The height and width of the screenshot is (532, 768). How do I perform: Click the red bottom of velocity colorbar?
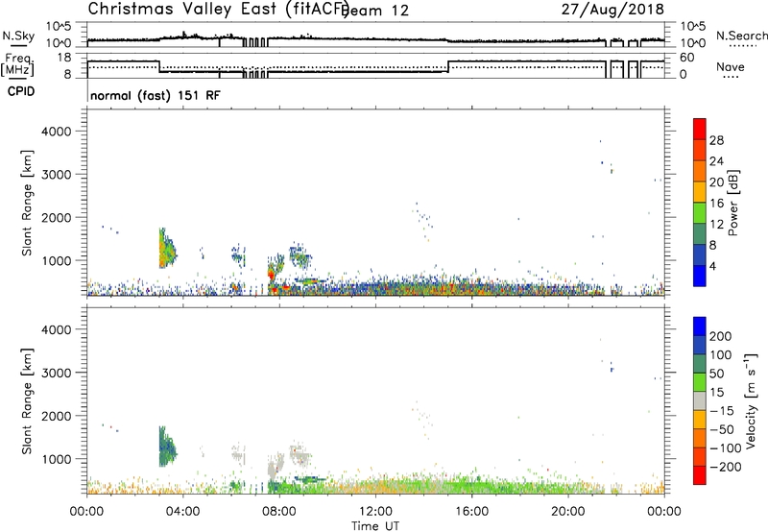pos(700,475)
